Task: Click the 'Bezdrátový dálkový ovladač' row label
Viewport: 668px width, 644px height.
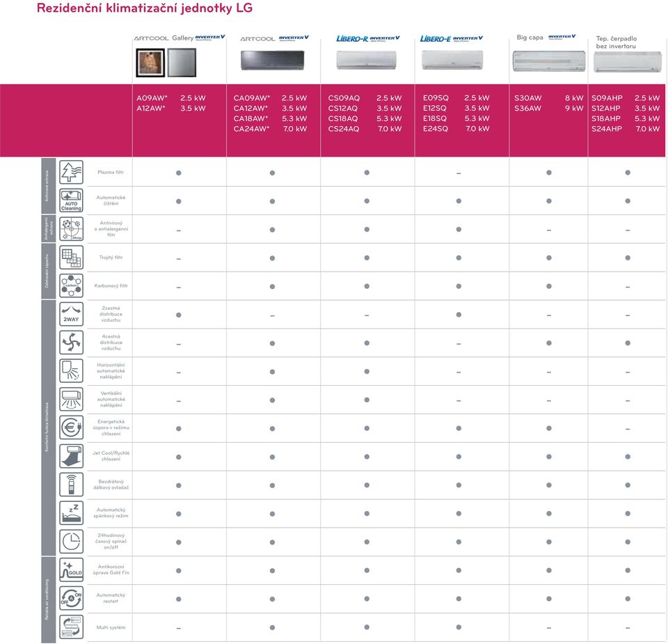Action: 111,485
